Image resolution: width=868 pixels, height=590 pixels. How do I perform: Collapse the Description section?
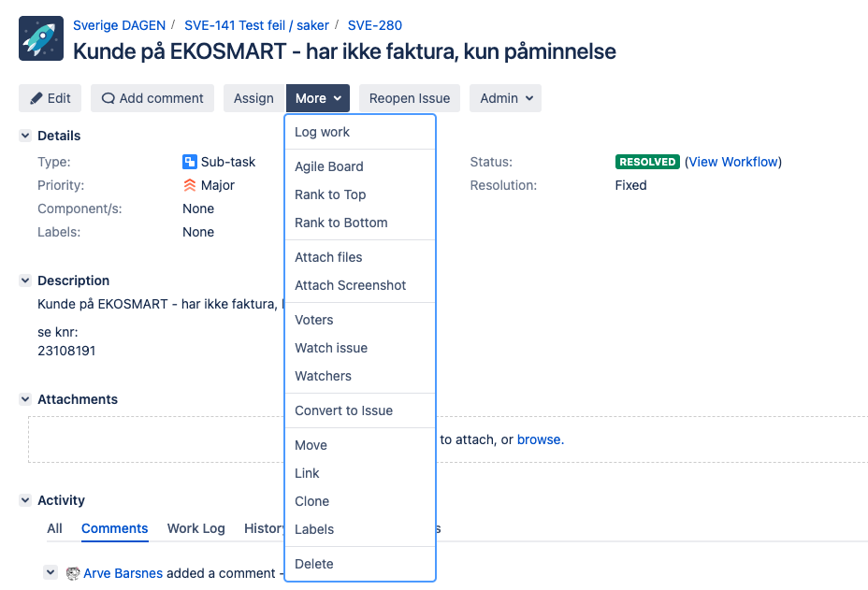coord(25,281)
